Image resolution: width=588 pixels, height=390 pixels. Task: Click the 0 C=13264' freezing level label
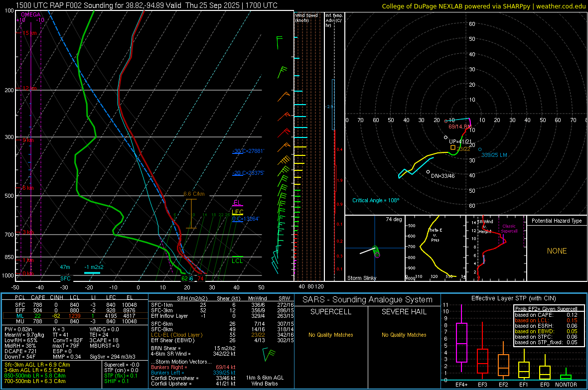coord(246,219)
